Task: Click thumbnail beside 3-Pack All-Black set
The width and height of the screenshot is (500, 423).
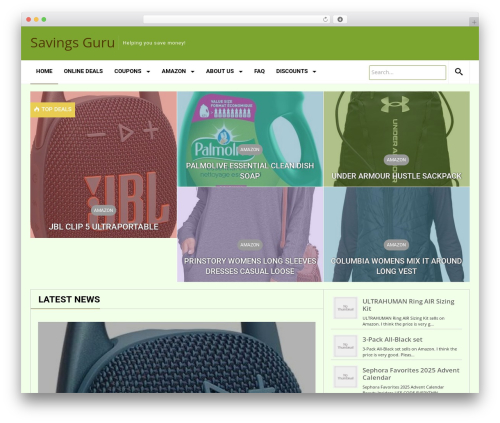Action: pos(345,346)
